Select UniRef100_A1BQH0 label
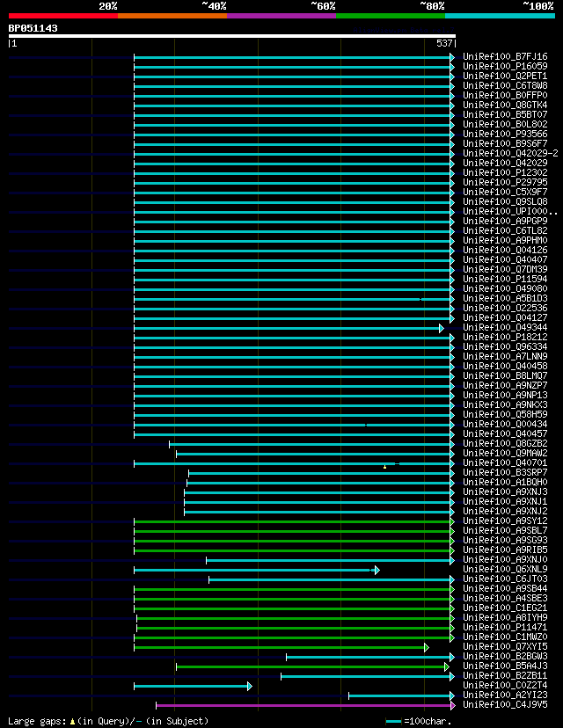Viewport: 563px width, 728px height. (505, 483)
